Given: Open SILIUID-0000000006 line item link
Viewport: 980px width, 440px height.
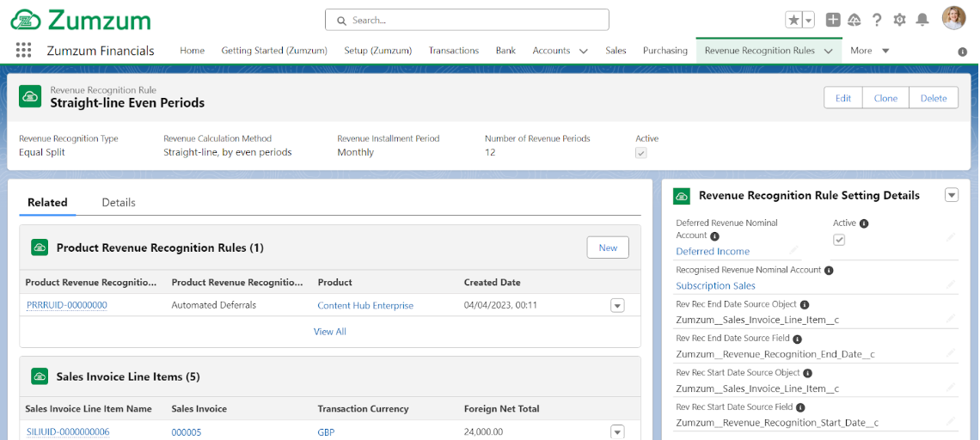Looking at the screenshot, I should pyautogui.click(x=68, y=432).
